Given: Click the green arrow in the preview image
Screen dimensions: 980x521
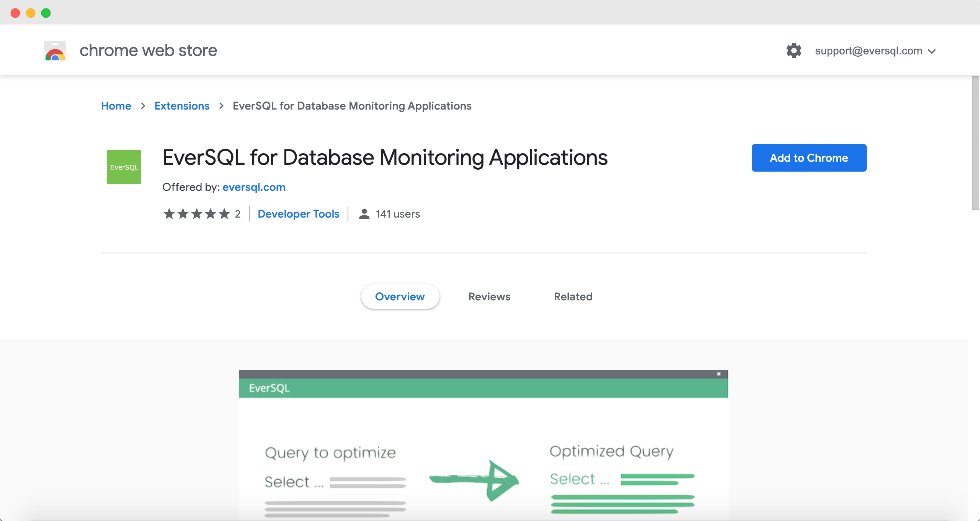Looking at the screenshot, I should point(475,480).
